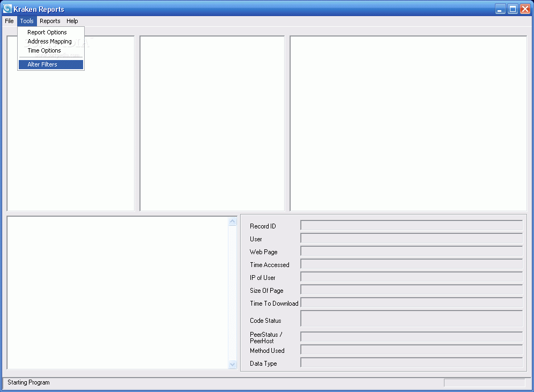Click inside the middle top list pane
The image size is (534, 392).
tap(212, 123)
